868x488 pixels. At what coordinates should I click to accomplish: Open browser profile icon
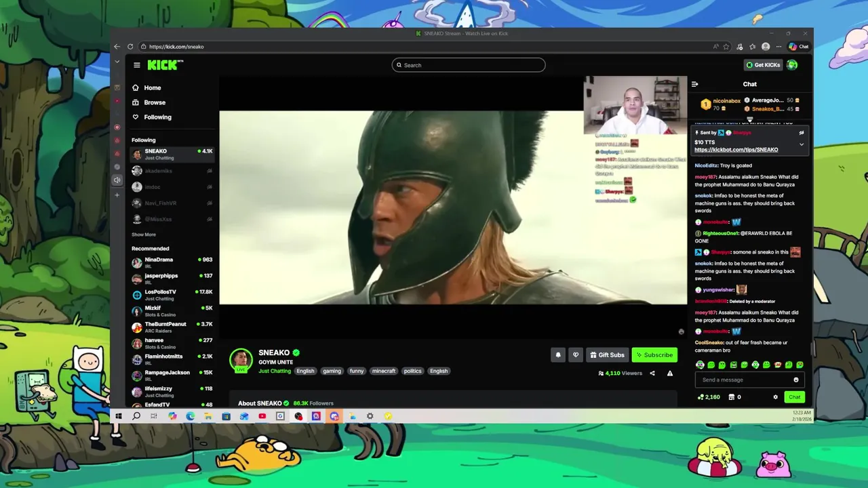[766, 47]
